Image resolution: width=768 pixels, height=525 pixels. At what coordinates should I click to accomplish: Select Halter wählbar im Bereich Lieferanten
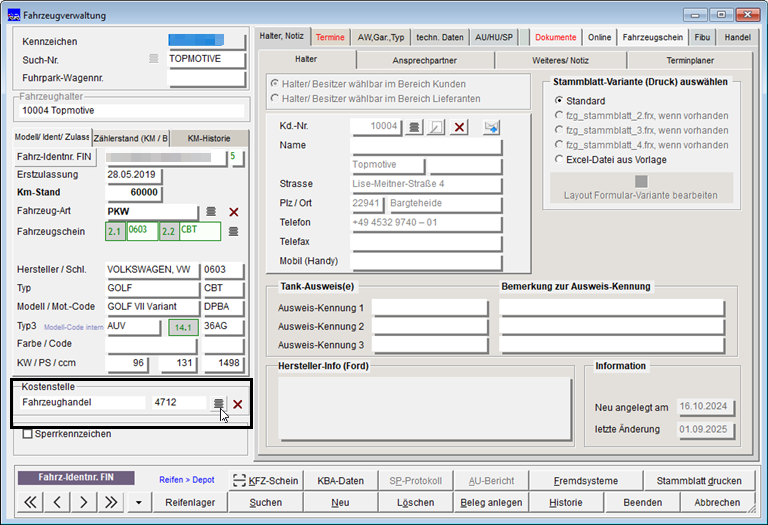[x=275, y=98]
